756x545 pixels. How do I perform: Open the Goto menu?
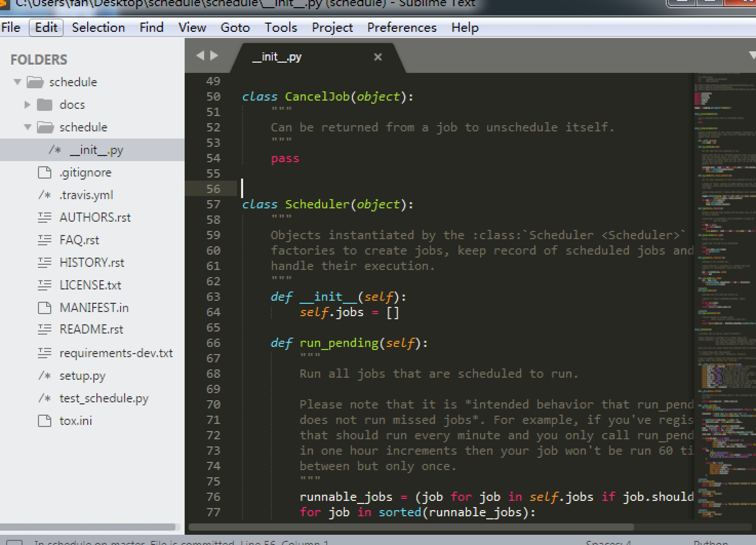235,27
